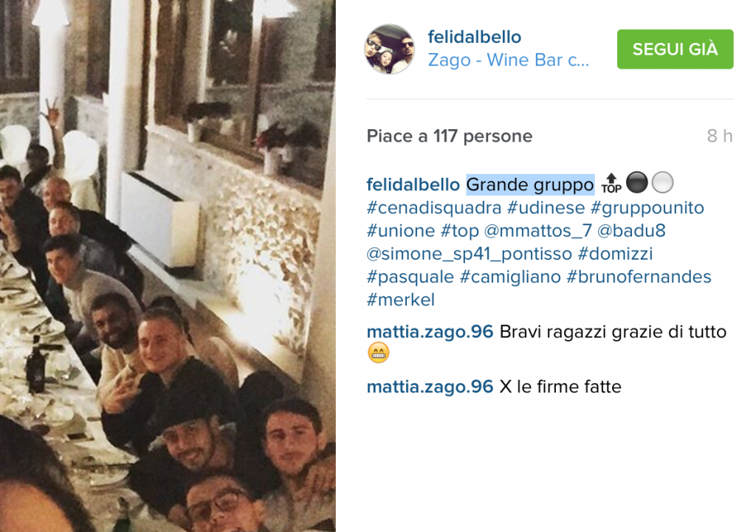Click mattia.zago.96 on the Bravi ragazzi comment
Screen dimensions: 756x532
coord(430,332)
